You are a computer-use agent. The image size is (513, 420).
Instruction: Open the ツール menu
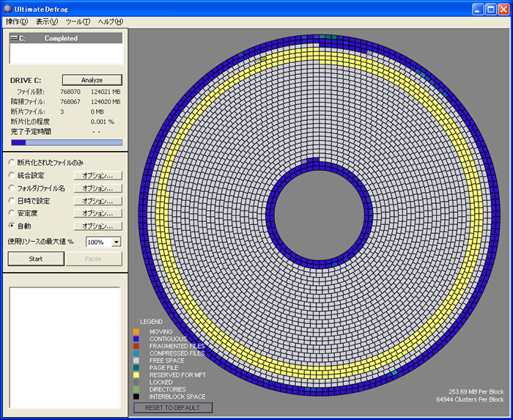tap(78, 22)
